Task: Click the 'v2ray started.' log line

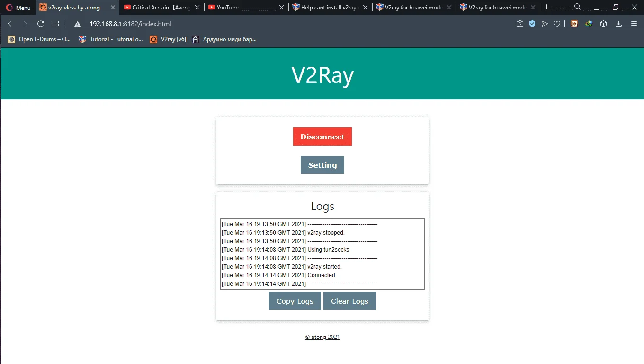Action: point(282,267)
